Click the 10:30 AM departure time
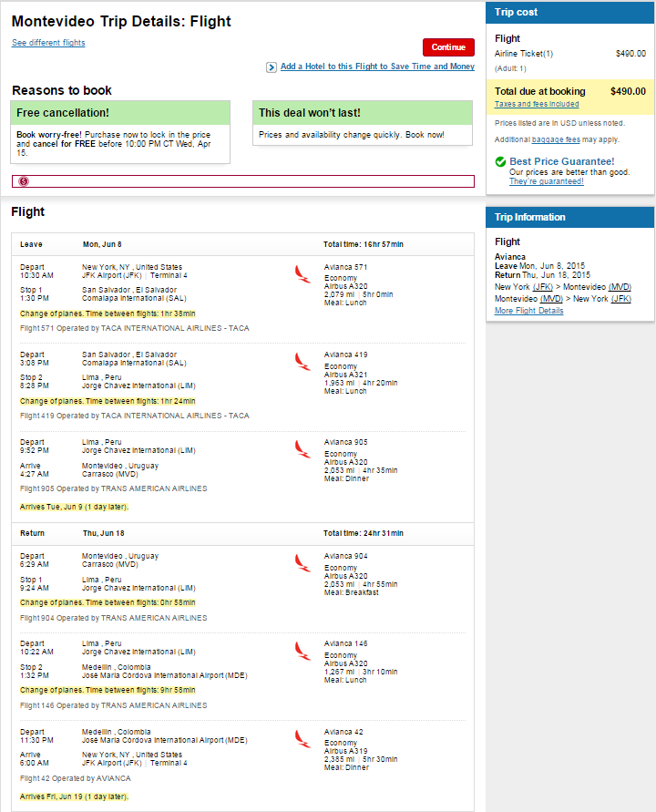 tap(36, 275)
